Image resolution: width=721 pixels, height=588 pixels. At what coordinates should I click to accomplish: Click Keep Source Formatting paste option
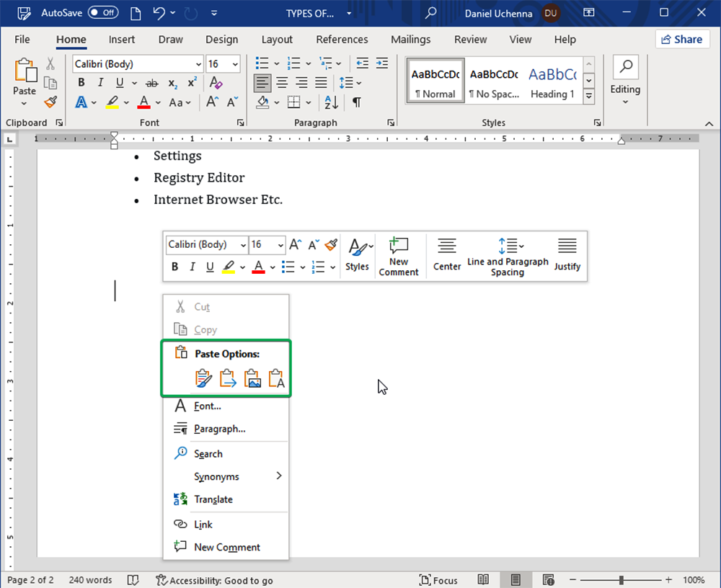click(204, 379)
